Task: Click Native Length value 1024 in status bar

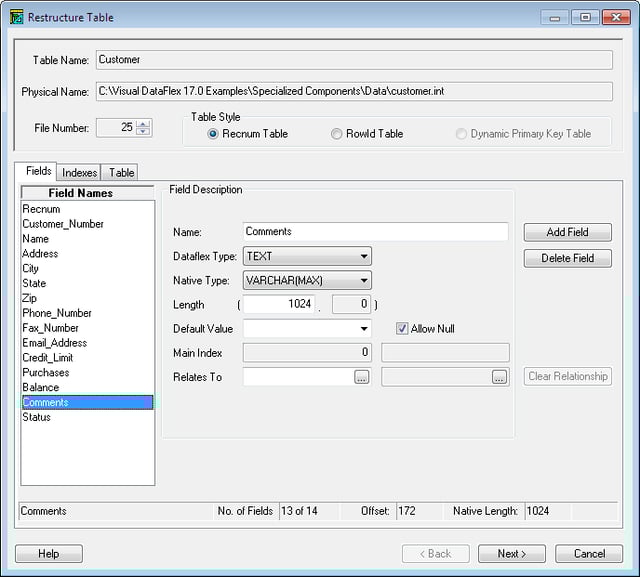Action: [x=548, y=511]
